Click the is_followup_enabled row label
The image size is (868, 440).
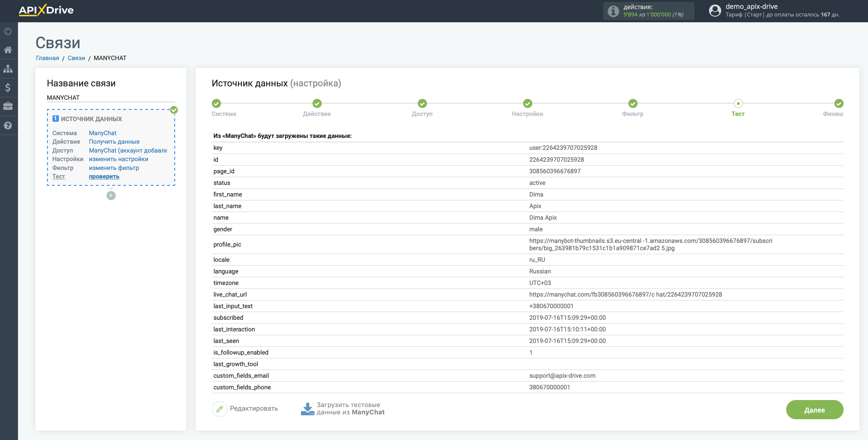tap(241, 352)
